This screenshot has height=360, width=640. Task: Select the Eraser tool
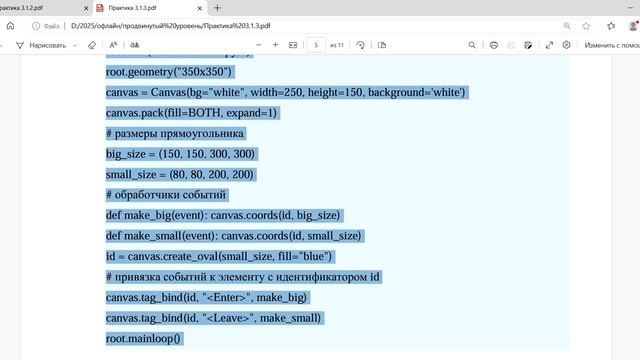[x=92, y=45]
